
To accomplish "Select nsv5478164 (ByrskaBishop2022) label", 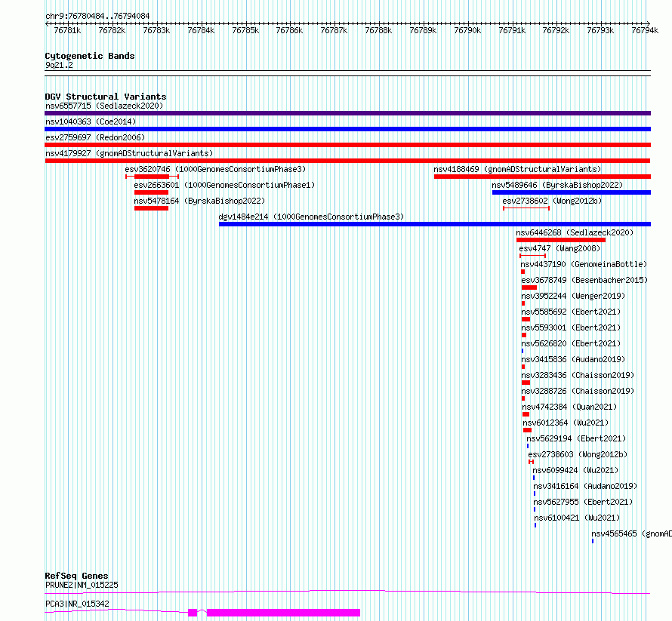I will [199, 201].
